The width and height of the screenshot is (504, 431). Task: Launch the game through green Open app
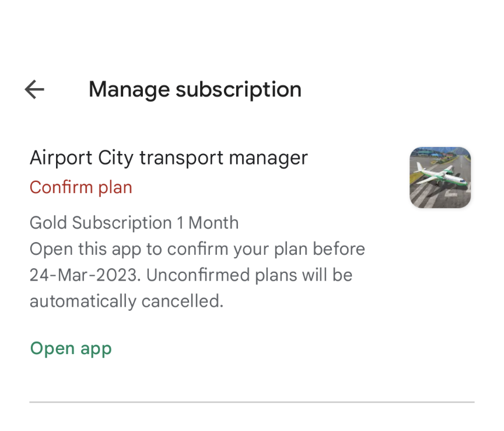tap(71, 348)
